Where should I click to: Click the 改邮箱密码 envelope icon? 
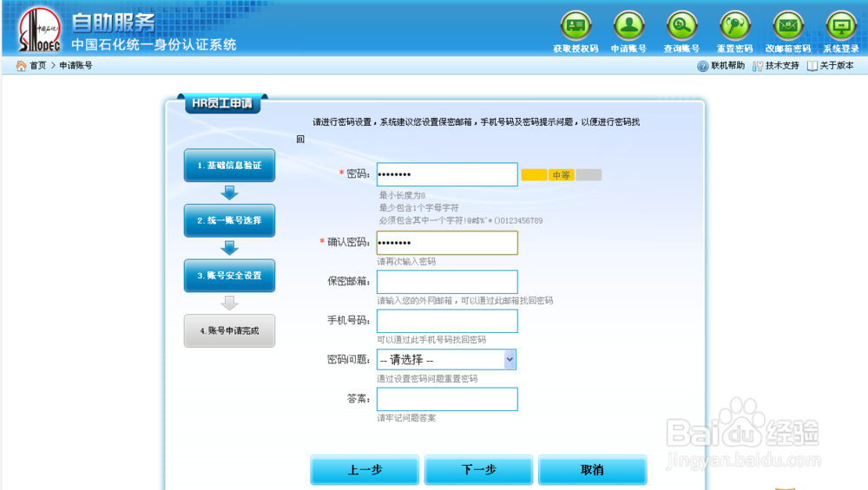click(x=788, y=25)
